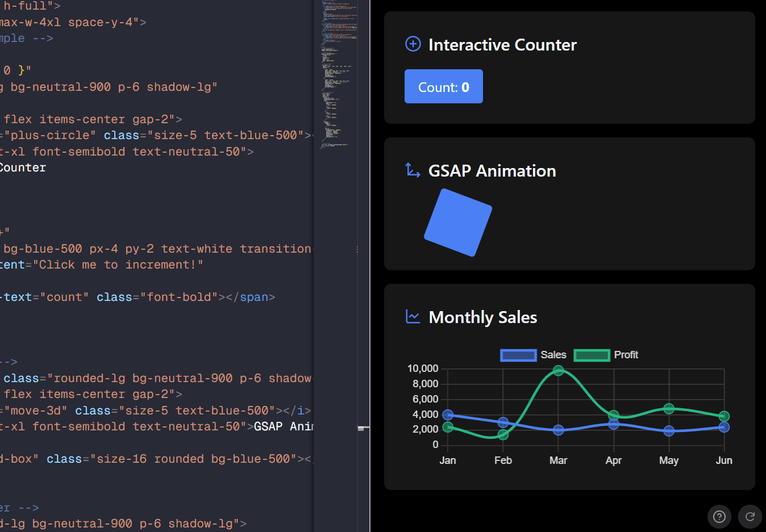Select the Sales data point at Jan

pyautogui.click(x=448, y=415)
